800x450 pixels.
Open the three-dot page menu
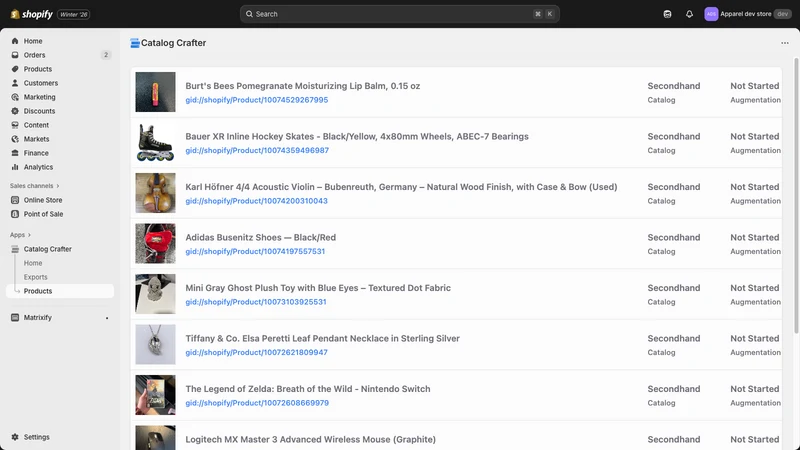(785, 43)
